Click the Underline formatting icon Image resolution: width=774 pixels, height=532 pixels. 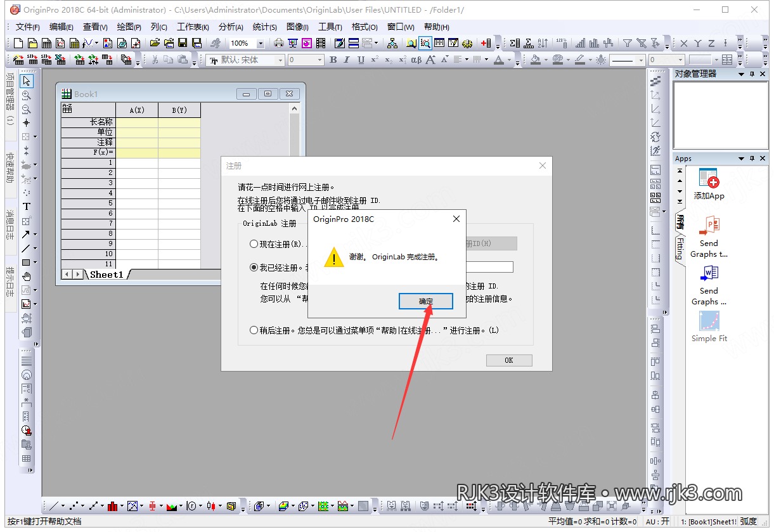tap(361, 60)
